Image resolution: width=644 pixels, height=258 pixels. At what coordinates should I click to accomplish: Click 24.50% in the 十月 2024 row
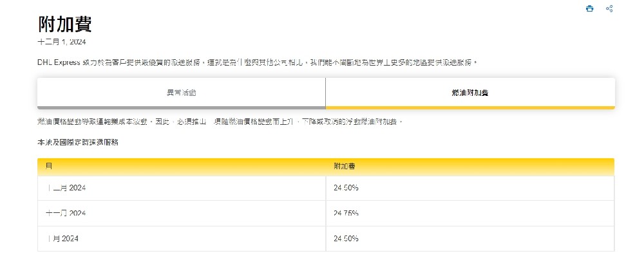346,239
